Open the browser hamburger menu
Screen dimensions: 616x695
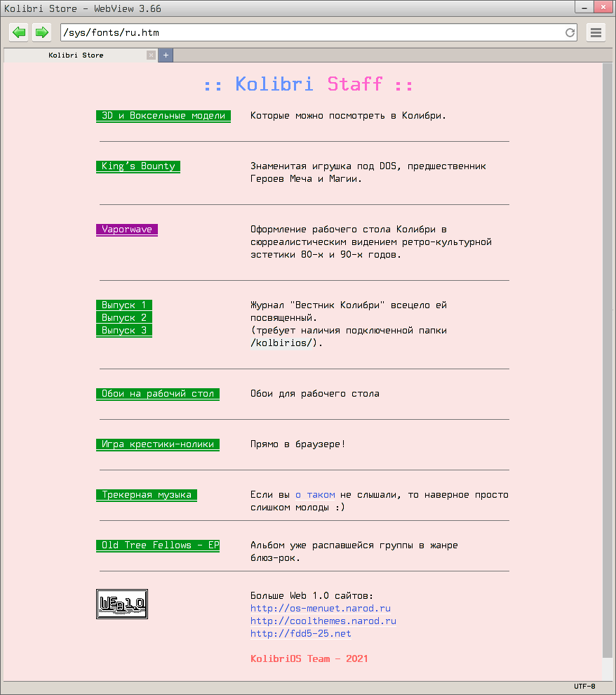pyautogui.click(x=596, y=32)
